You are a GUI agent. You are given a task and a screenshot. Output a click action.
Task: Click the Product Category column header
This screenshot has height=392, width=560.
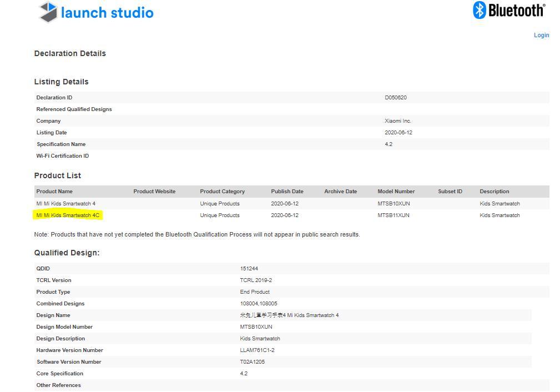pos(222,192)
